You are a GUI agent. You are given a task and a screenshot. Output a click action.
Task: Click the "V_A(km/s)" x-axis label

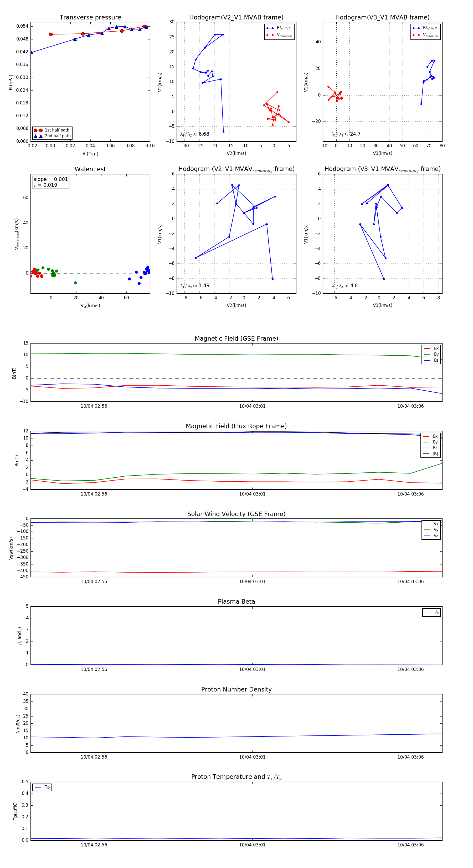90,306
